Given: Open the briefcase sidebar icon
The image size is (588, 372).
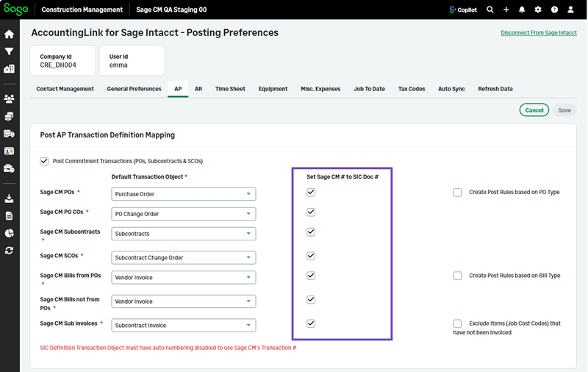Looking at the screenshot, I should tap(10, 168).
